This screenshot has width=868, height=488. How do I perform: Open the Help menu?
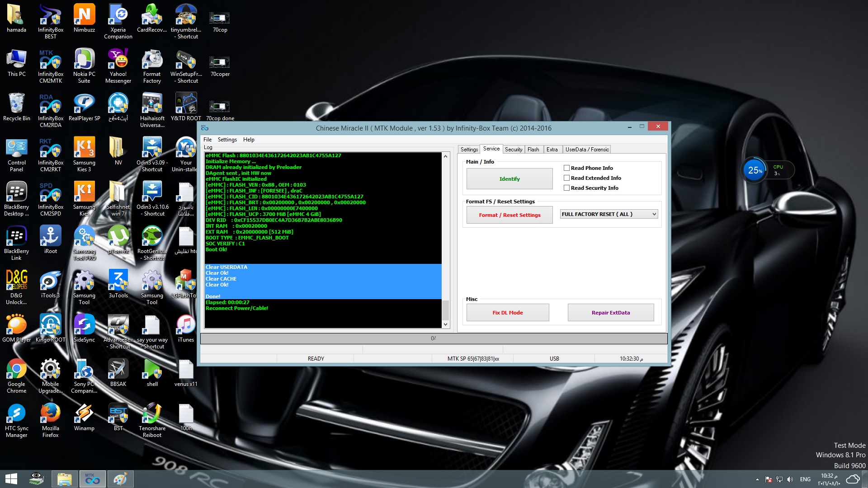pyautogui.click(x=249, y=140)
